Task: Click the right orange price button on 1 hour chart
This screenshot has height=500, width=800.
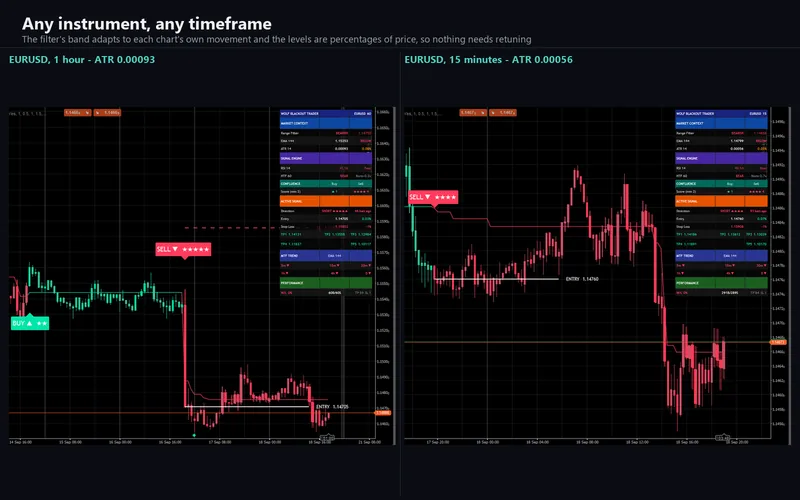Action: [x=107, y=112]
